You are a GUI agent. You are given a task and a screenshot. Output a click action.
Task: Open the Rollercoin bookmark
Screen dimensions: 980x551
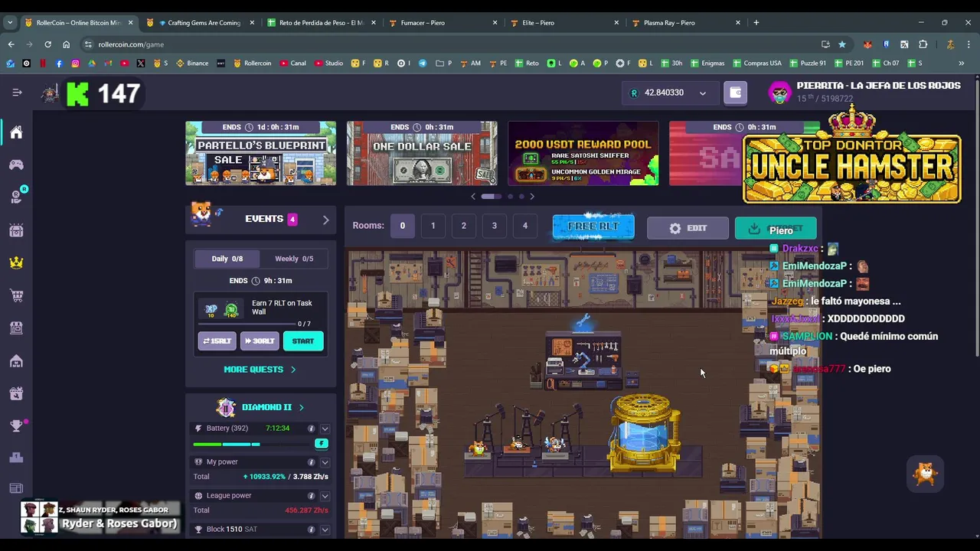[x=252, y=63]
